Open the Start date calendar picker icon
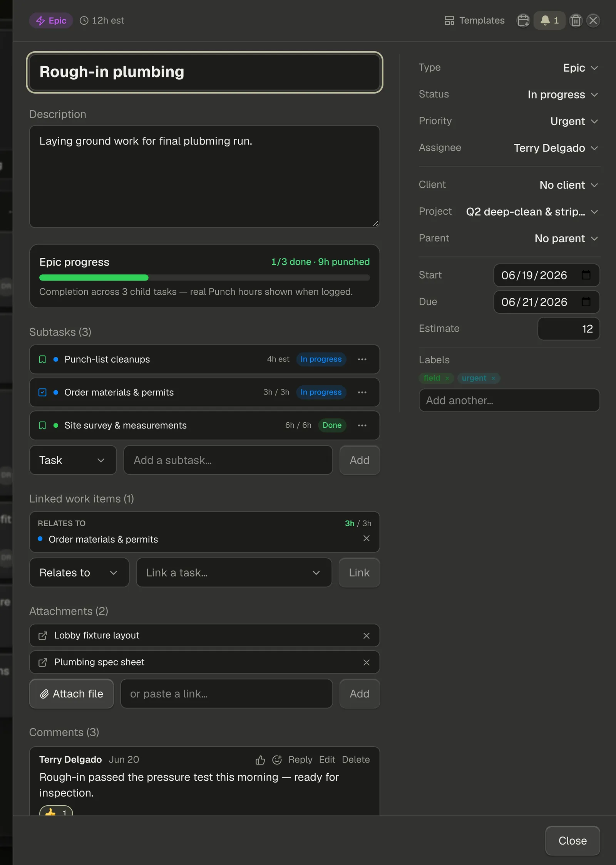 586,275
